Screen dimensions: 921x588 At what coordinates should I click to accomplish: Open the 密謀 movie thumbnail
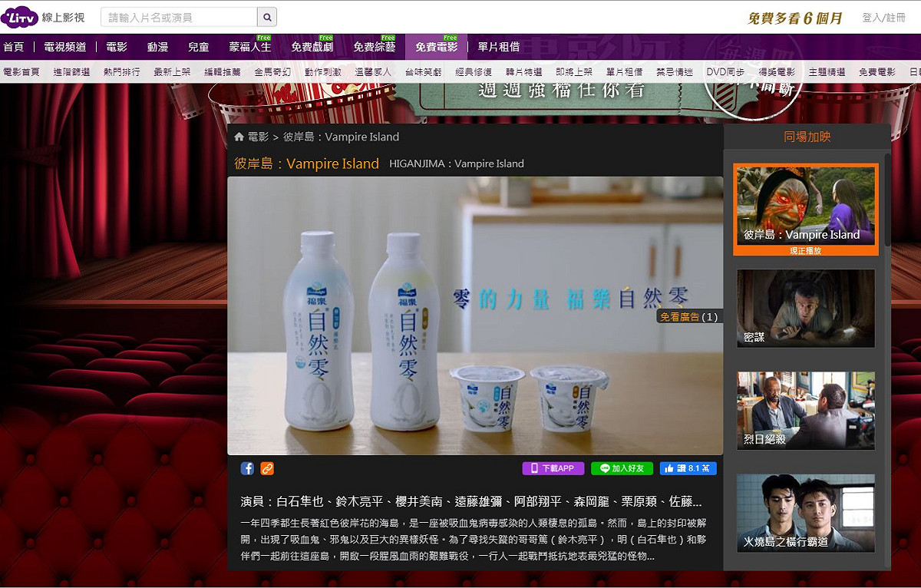(x=806, y=308)
